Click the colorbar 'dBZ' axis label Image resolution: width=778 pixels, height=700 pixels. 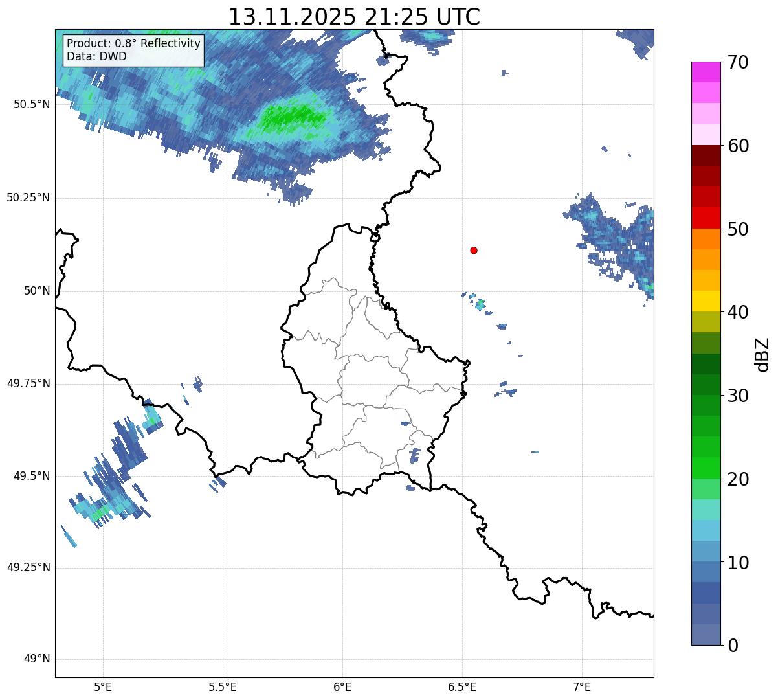coord(762,354)
